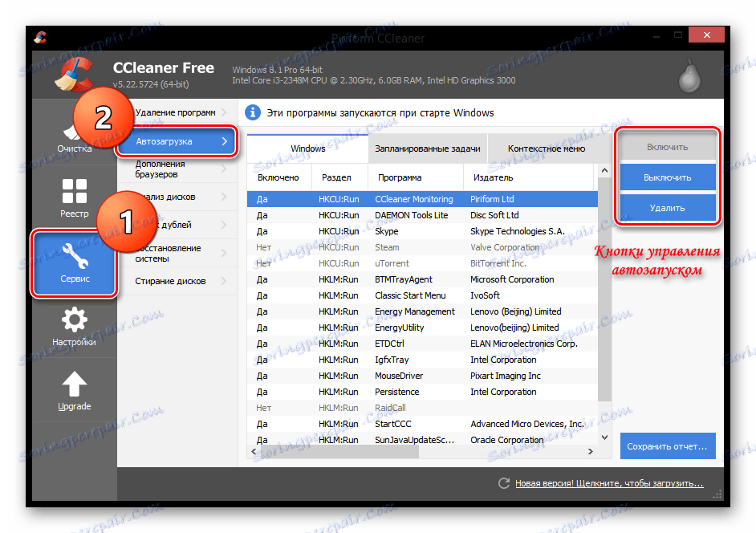
Task: Select the Persistence row
Action: pyautogui.click(x=422, y=392)
